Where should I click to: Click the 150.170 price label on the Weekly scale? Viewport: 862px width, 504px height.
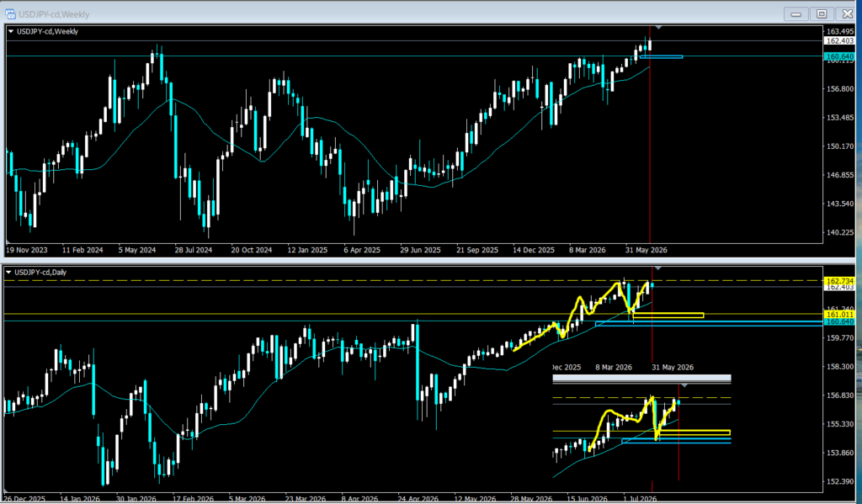840,146
